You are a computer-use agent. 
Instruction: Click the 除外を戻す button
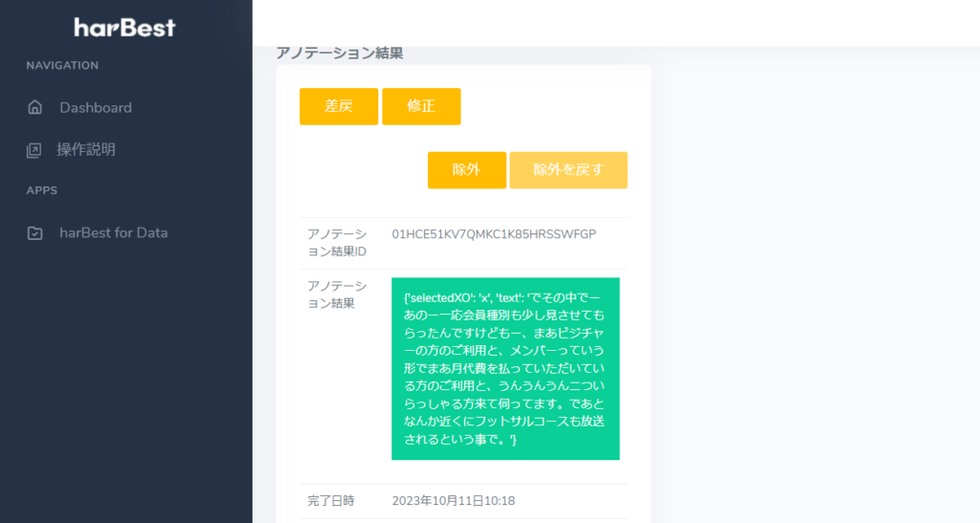tap(568, 170)
